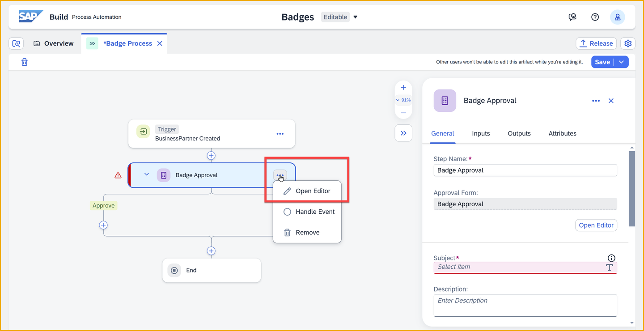Open the Save button dropdown arrow
This screenshot has height=331, width=644.
(x=621, y=62)
